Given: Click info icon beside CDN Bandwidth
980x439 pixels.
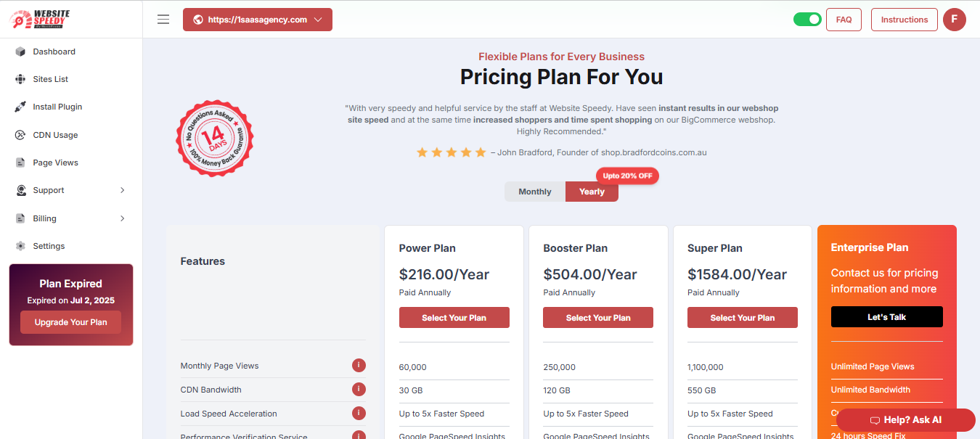Looking at the screenshot, I should tap(359, 389).
